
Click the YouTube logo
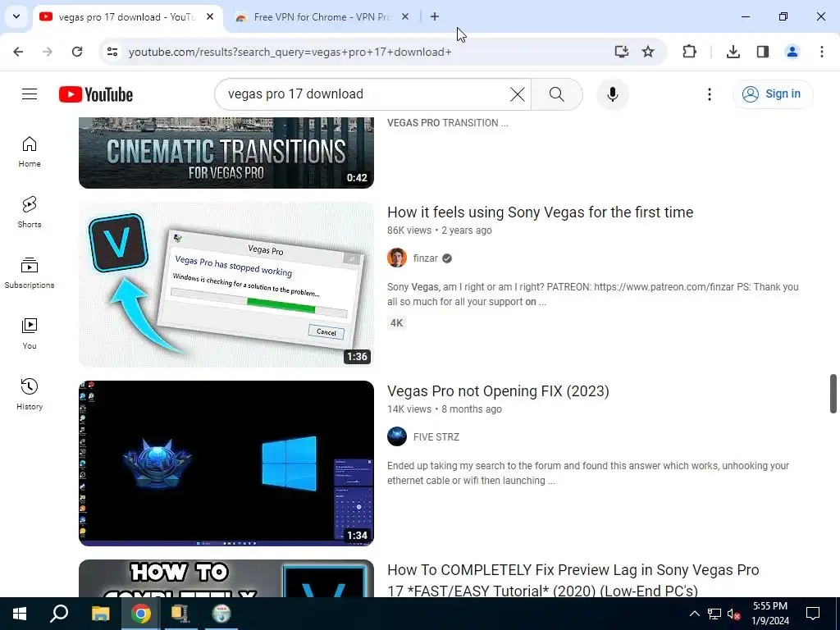tap(96, 94)
